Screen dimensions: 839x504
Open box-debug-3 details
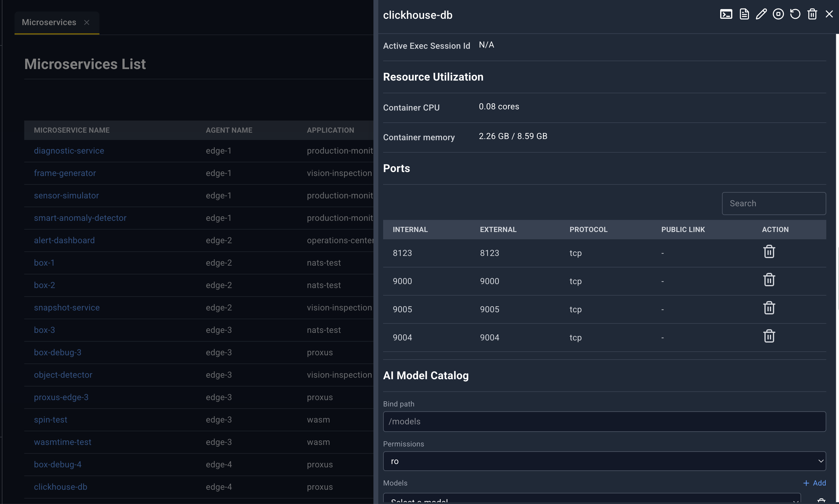[x=57, y=352]
